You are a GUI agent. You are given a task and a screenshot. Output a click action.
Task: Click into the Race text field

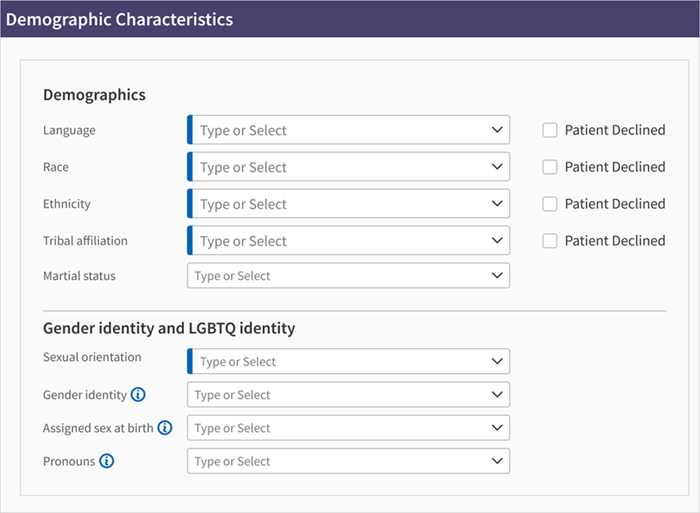click(340, 167)
